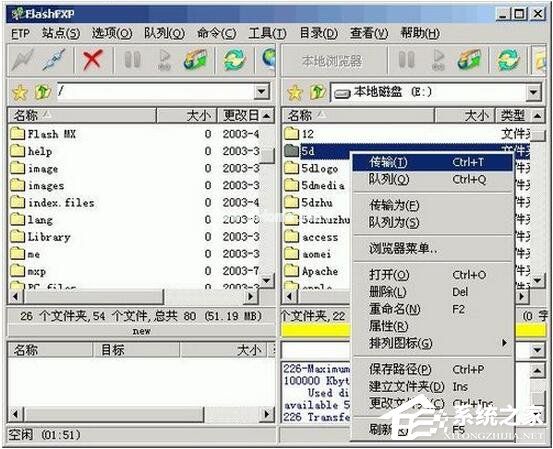This screenshot has height=449, width=553.
Task: Open the dropdown above the log pane
Action: tap(537, 350)
